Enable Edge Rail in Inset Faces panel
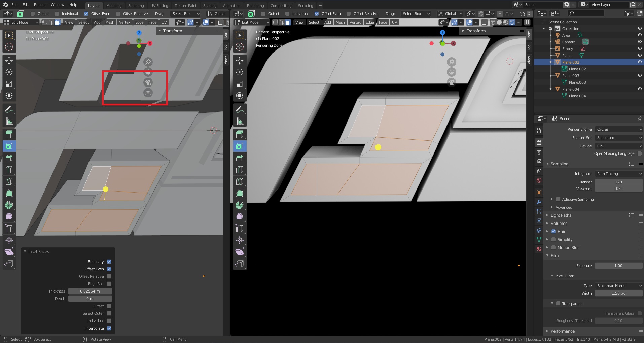Screen dimensions: 644x343 click(109, 284)
